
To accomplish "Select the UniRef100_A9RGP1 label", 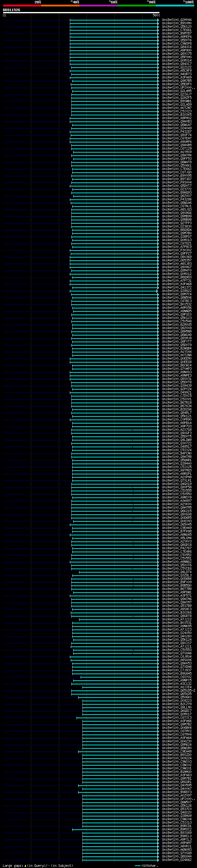I will pyautogui.click(x=177, y=474).
